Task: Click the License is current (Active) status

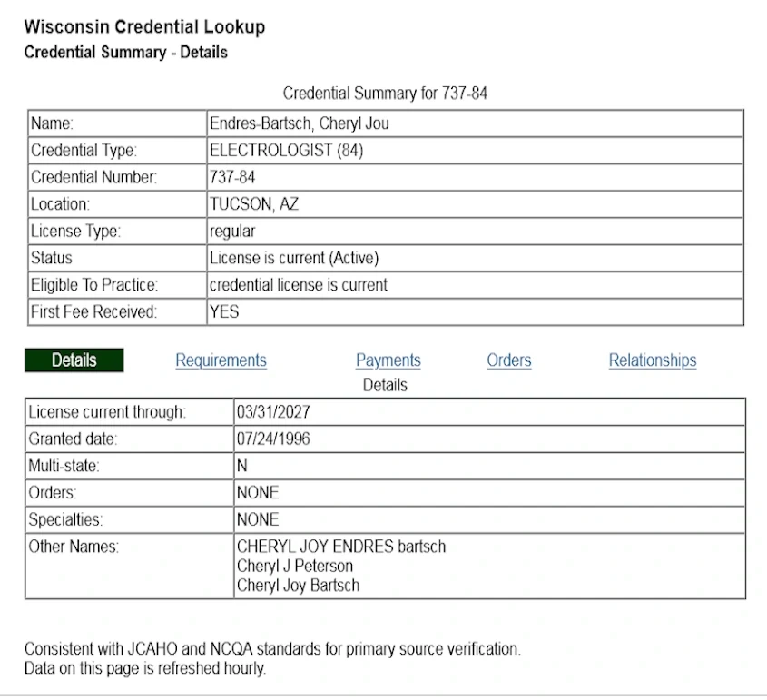Action: (293, 258)
